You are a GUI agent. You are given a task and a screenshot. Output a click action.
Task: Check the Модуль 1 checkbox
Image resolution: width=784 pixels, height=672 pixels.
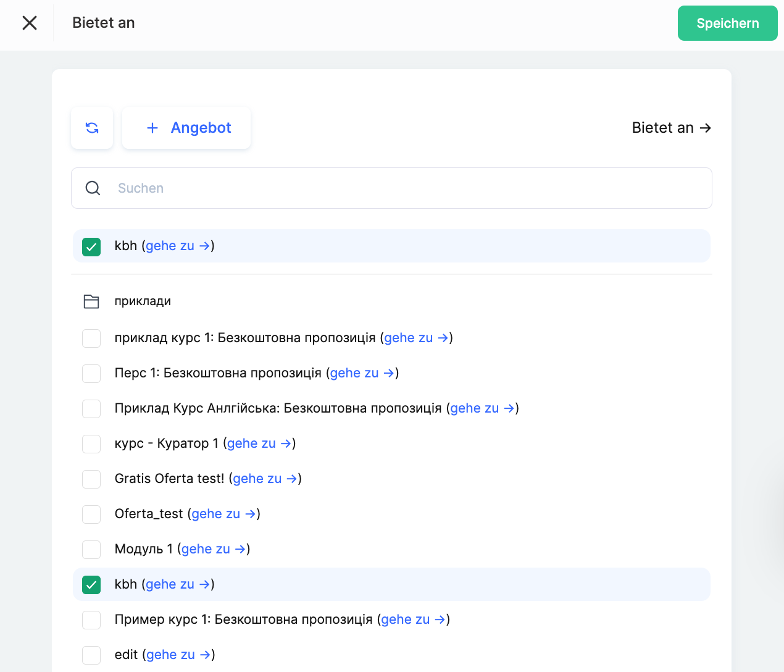coord(91,549)
